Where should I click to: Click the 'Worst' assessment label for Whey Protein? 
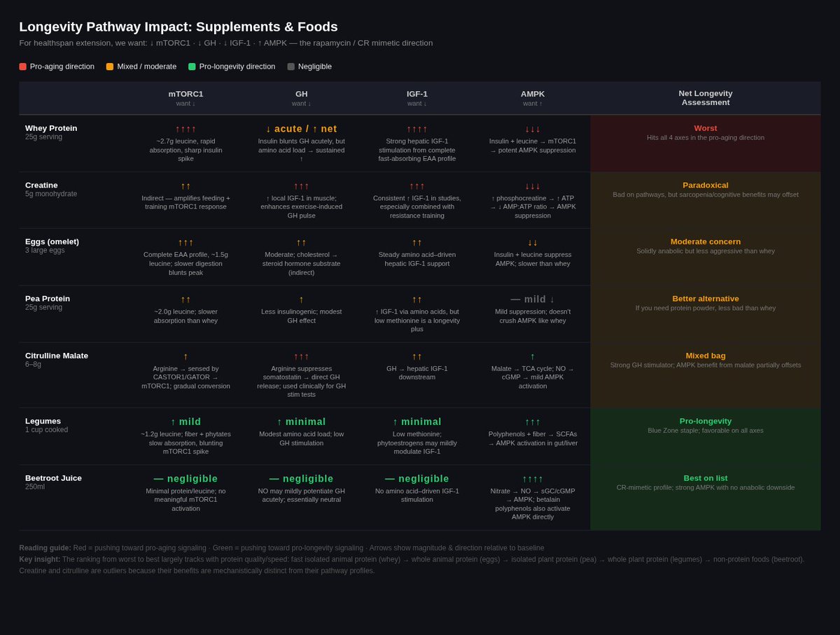coord(706,127)
